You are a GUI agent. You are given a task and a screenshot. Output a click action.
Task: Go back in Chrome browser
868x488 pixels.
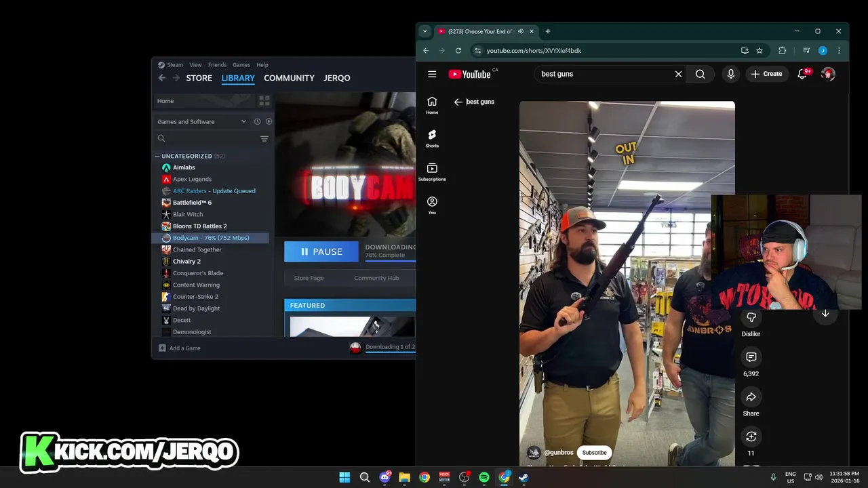[x=426, y=50]
